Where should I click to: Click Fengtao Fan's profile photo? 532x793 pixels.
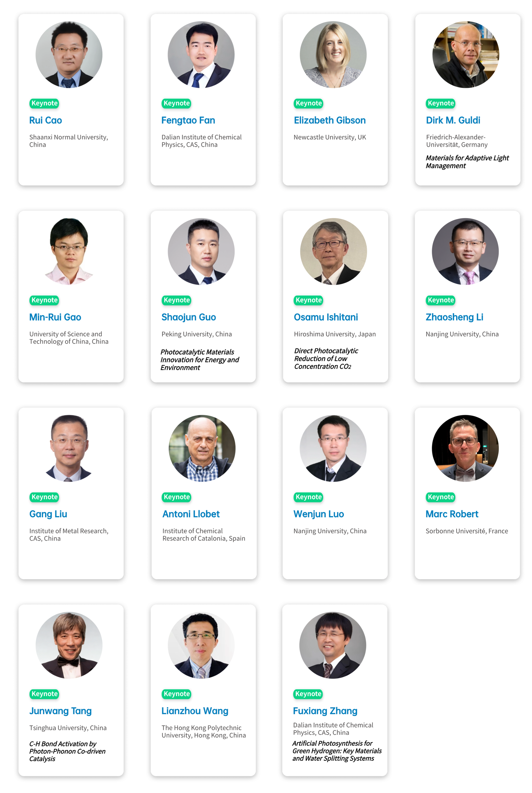pos(201,55)
